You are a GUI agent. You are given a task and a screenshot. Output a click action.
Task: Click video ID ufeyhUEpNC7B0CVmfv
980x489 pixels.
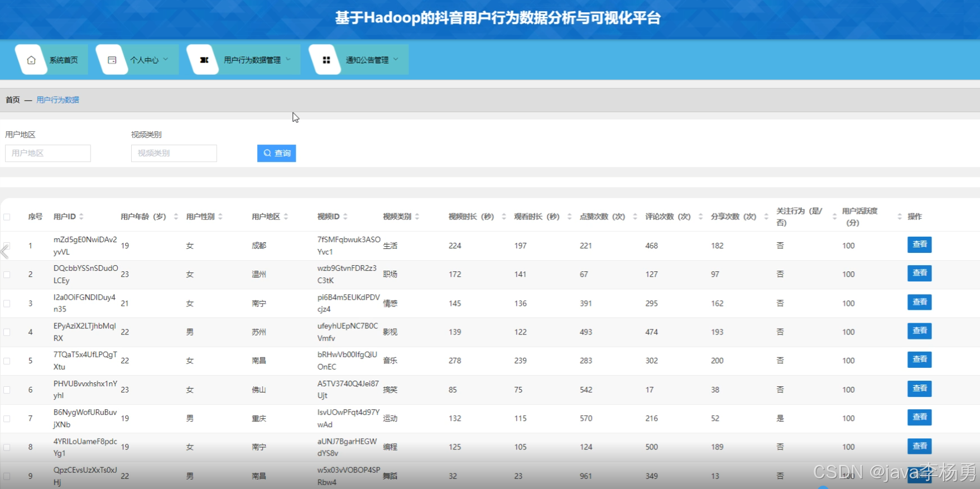coord(348,332)
